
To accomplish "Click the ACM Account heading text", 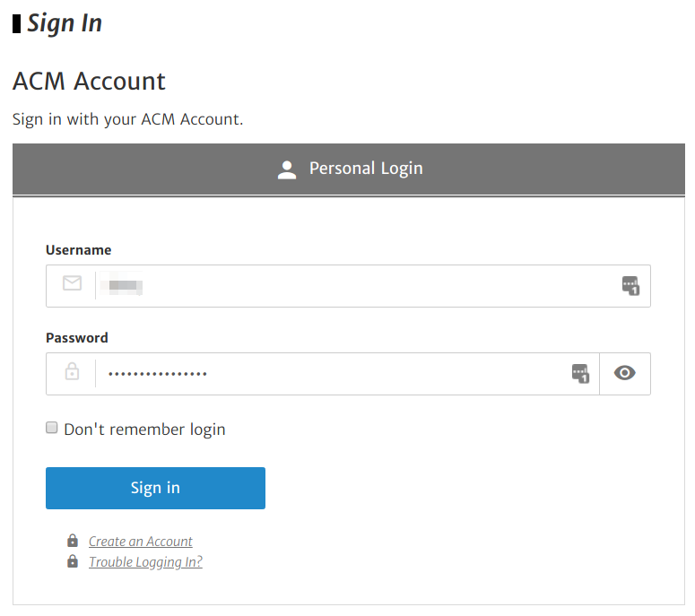I will (x=89, y=81).
